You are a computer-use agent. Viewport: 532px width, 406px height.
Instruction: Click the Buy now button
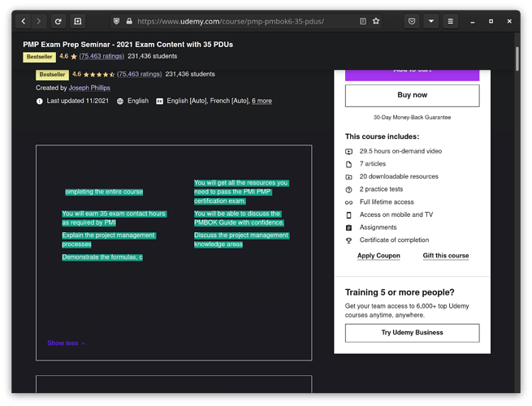(413, 95)
